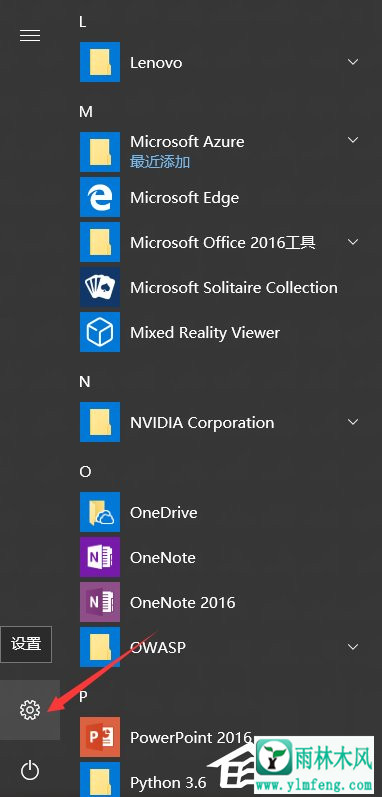Click the Python 3.6 folder icon
The height and width of the screenshot is (797, 382).
(100, 779)
